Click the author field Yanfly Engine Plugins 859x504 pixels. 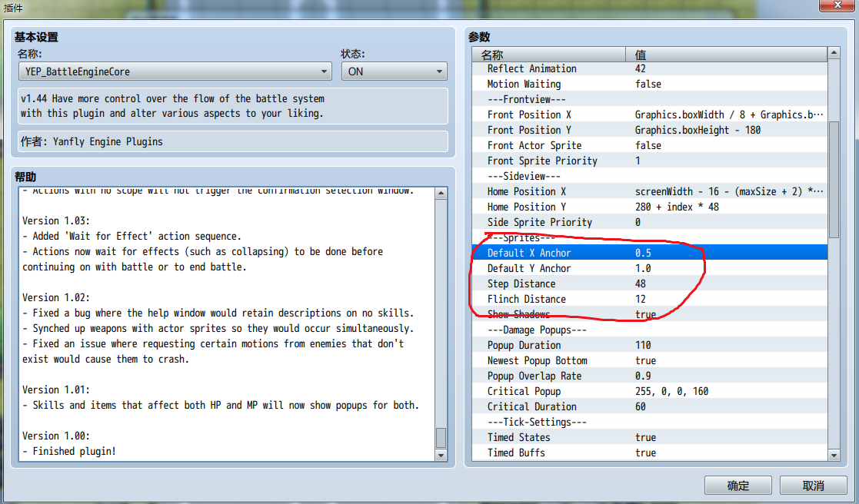[x=233, y=141]
